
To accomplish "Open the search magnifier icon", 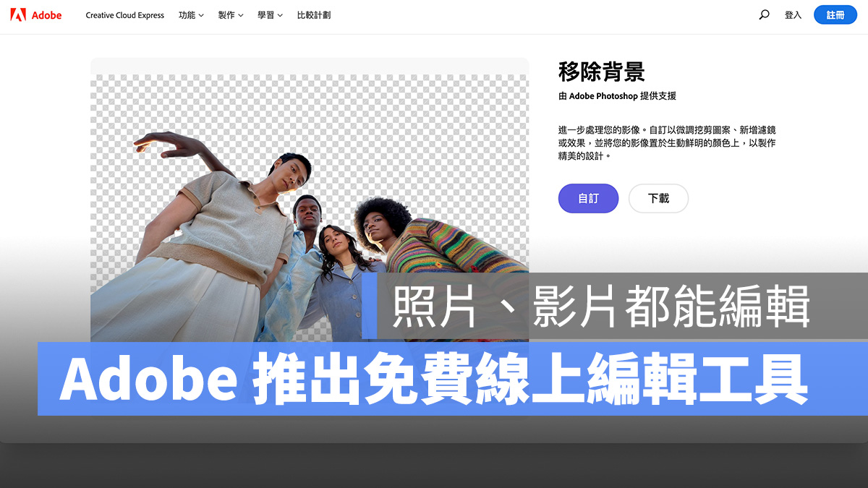I will coord(764,14).
